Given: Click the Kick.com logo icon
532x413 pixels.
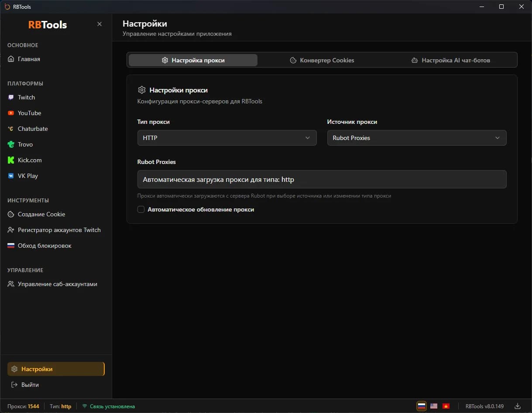Looking at the screenshot, I should pyautogui.click(x=11, y=160).
